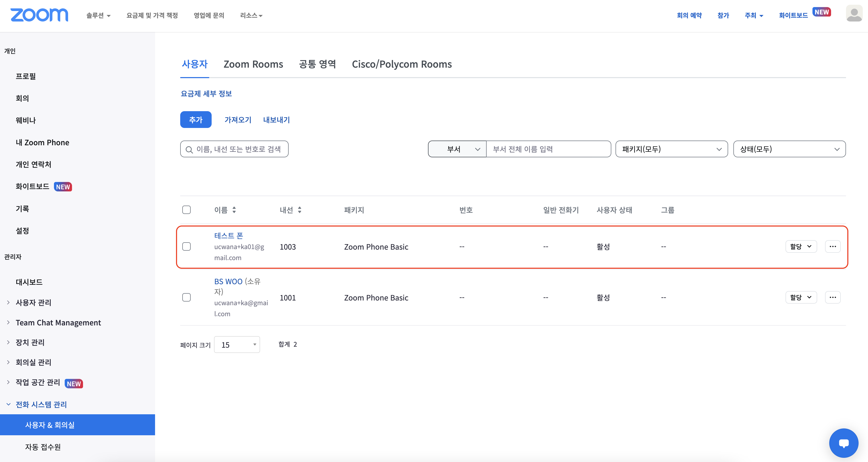Click extension 1001 cell
Screen dimensions: 868x462
288,298
